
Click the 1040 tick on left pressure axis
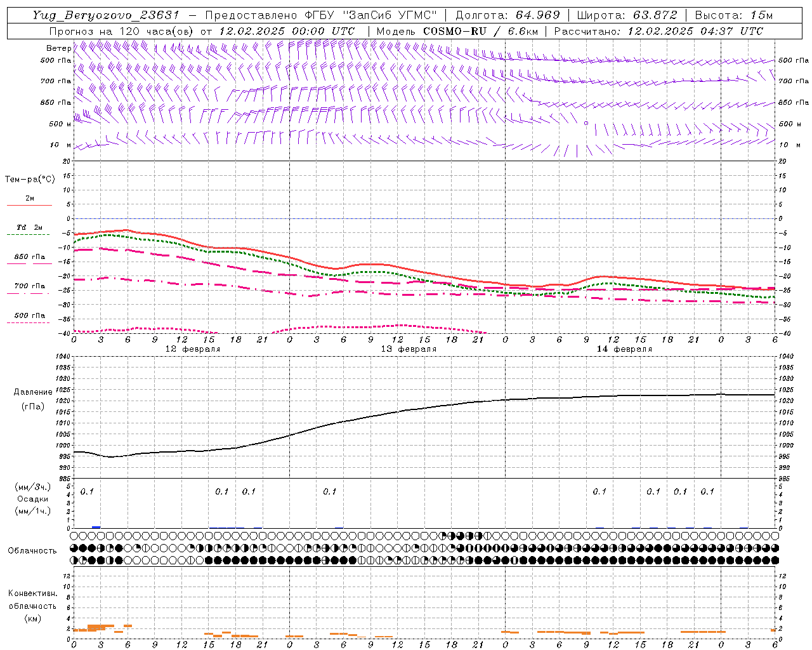63,357
